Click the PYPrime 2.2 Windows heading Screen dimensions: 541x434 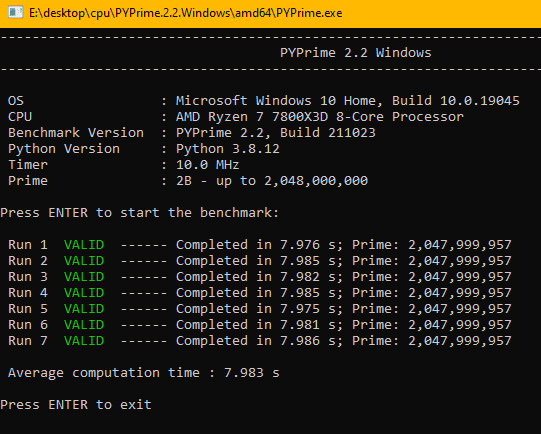pyautogui.click(x=355, y=53)
